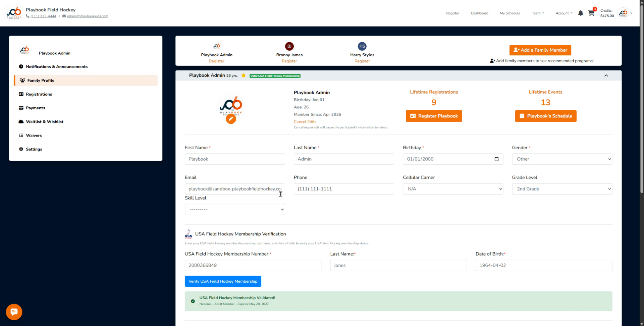Click Verify USA Field Hockey Membership button
The width and height of the screenshot is (644, 326).
[x=223, y=281]
